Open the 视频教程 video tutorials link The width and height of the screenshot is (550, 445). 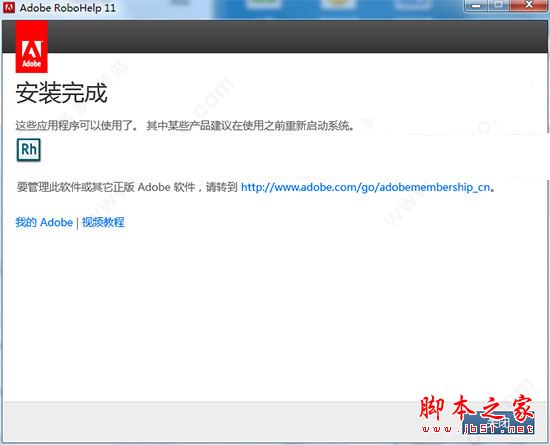pos(103,222)
